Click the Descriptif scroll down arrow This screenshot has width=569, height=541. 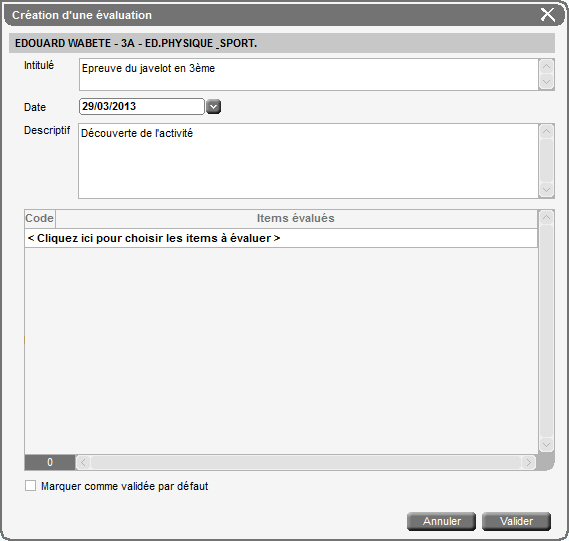pyautogui.click(x=547, y=190)
